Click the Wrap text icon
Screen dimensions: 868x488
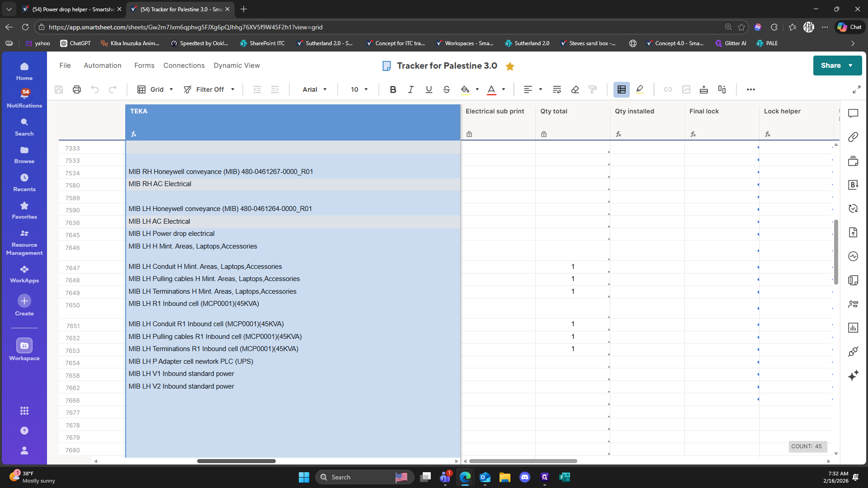[x=557, y=89]
